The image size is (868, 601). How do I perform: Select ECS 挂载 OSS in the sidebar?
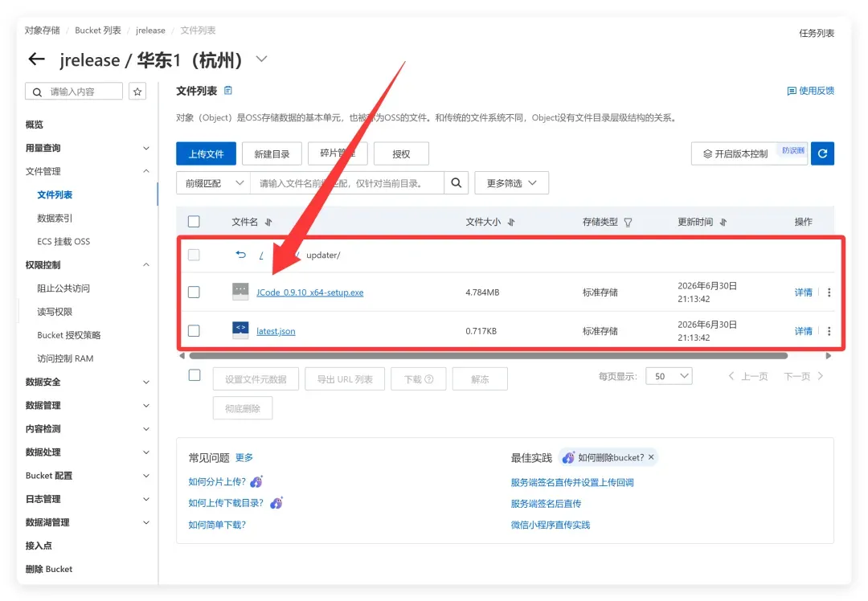[63, 241]
